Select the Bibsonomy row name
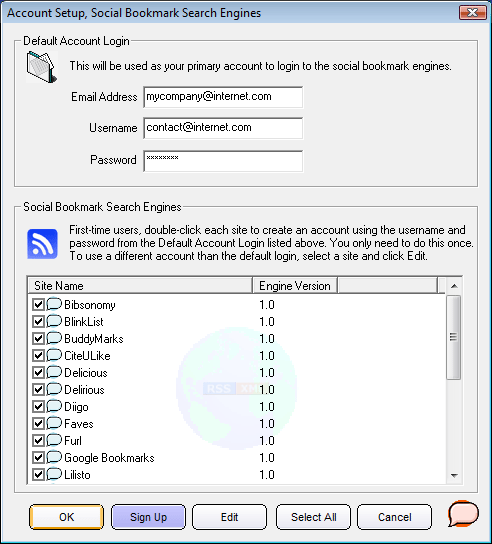Viewport: 492px width, 544px height. click(x=90, y=305)
